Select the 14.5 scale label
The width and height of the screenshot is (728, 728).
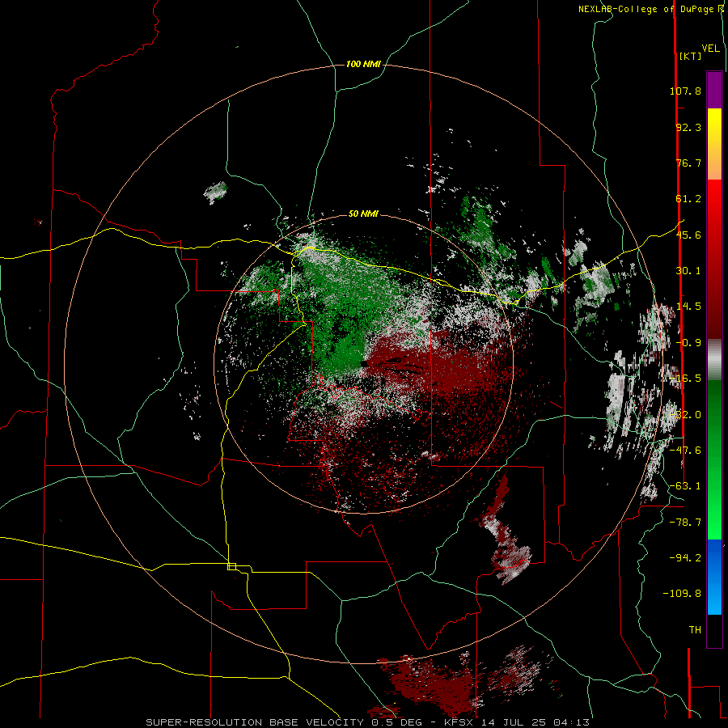(x=688, y=307)
